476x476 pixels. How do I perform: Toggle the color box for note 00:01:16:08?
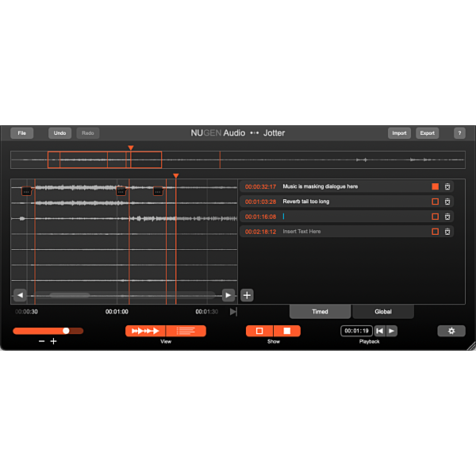pyautogui.click(x=435, y=217)
